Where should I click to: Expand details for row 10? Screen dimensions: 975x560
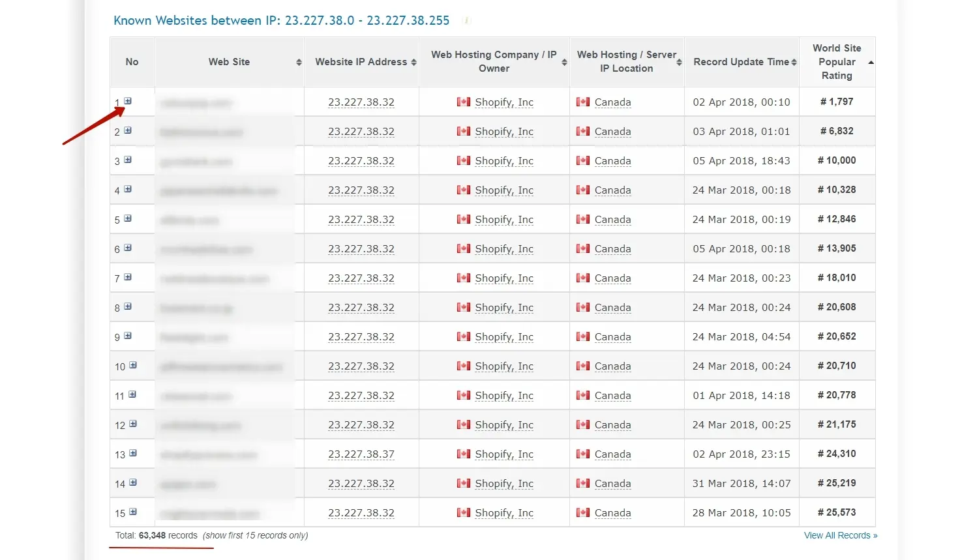pyautogui.click(x=133, y=365)
